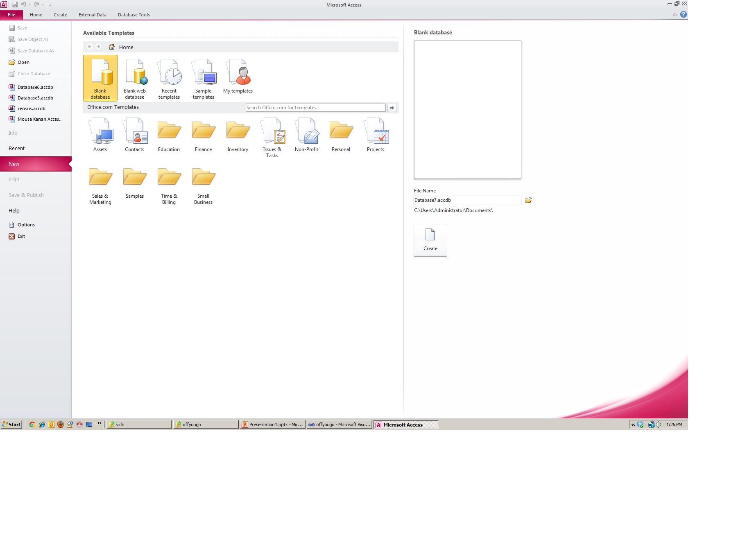Click the Create button
Screen dimensions: 747x560
pyautogui.click(x=430, y=240)
